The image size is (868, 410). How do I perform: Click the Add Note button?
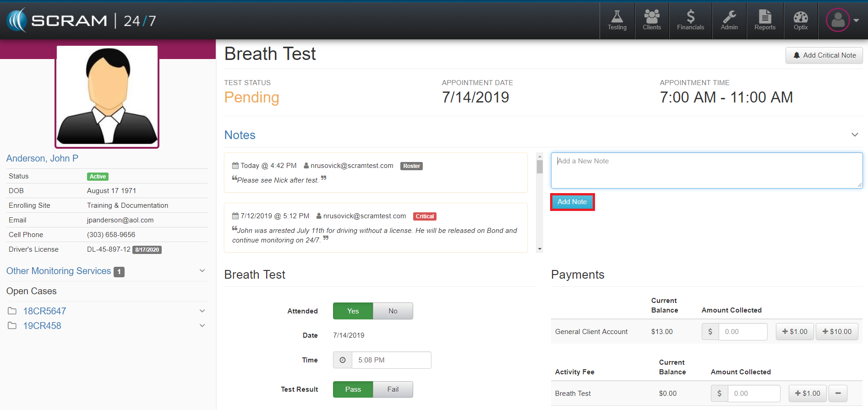572,202
